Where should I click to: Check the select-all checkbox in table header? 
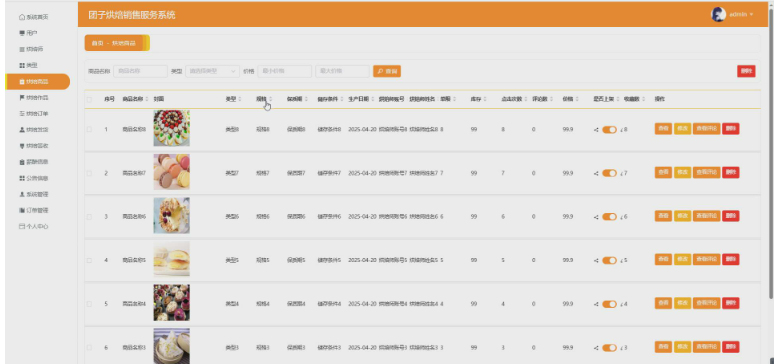89,99
